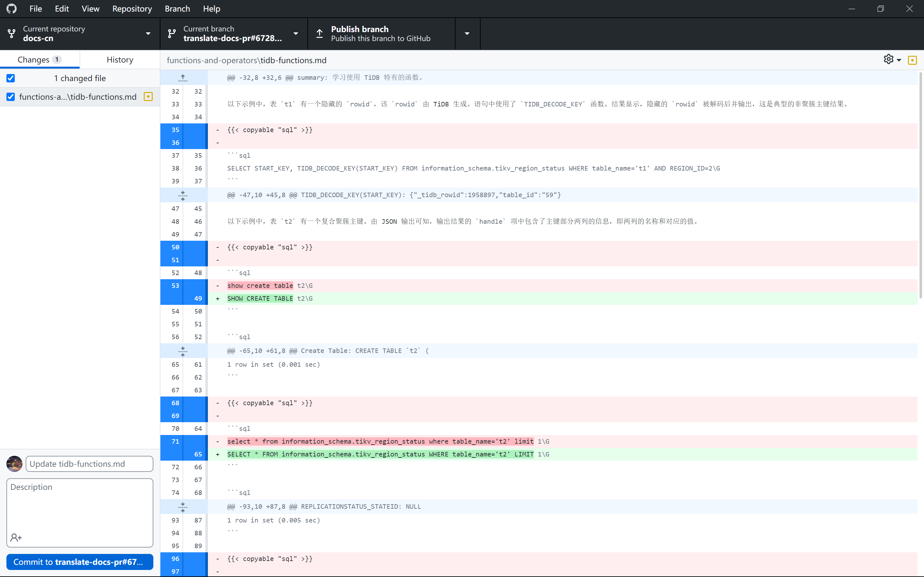
Task: Open the Current branch dropdown
Action: (233, 34)
